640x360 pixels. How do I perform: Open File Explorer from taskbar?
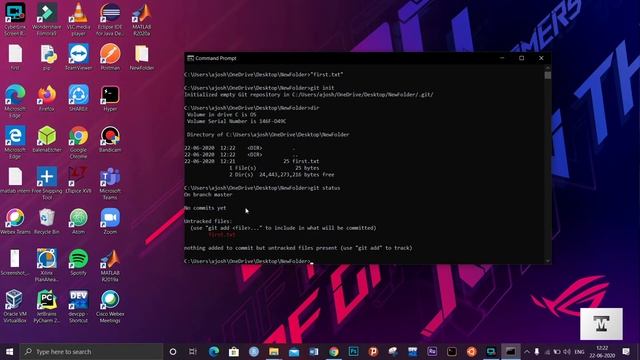click(273, 351)
